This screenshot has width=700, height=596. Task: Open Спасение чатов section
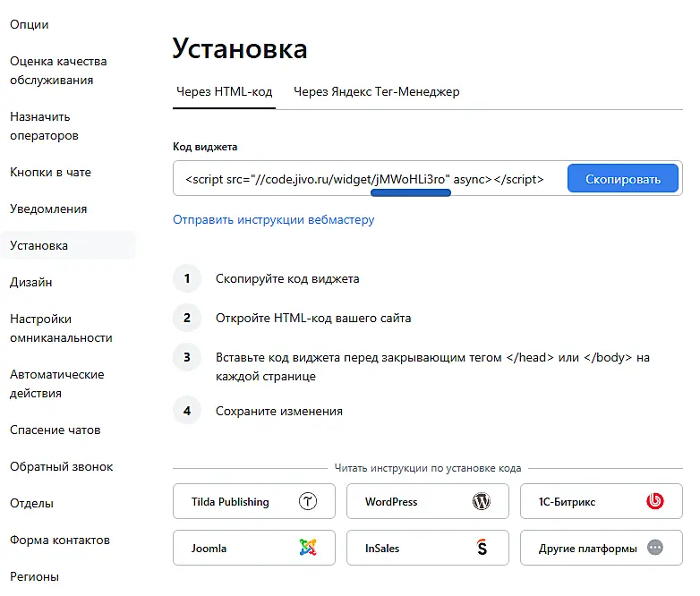(x=55, y=430)
